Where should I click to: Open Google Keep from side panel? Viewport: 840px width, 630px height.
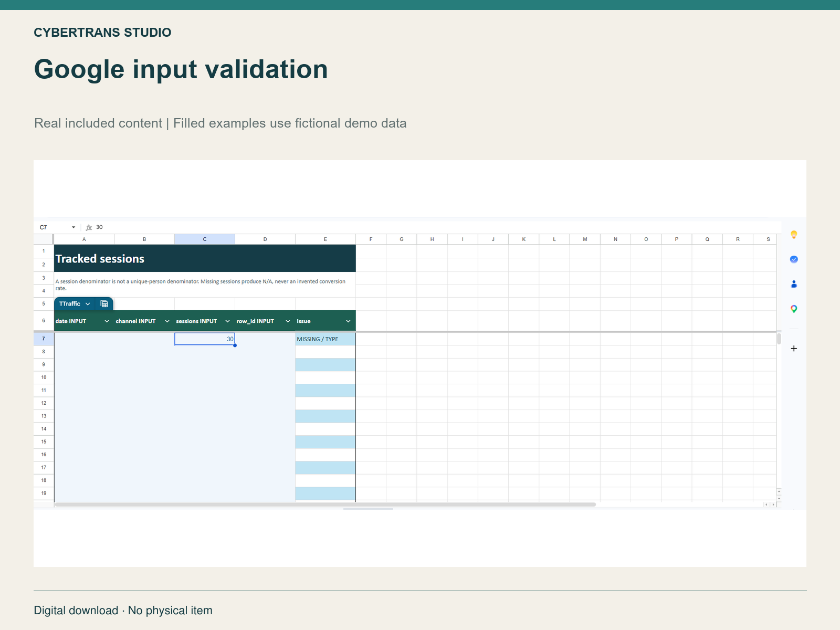[794, 235]
